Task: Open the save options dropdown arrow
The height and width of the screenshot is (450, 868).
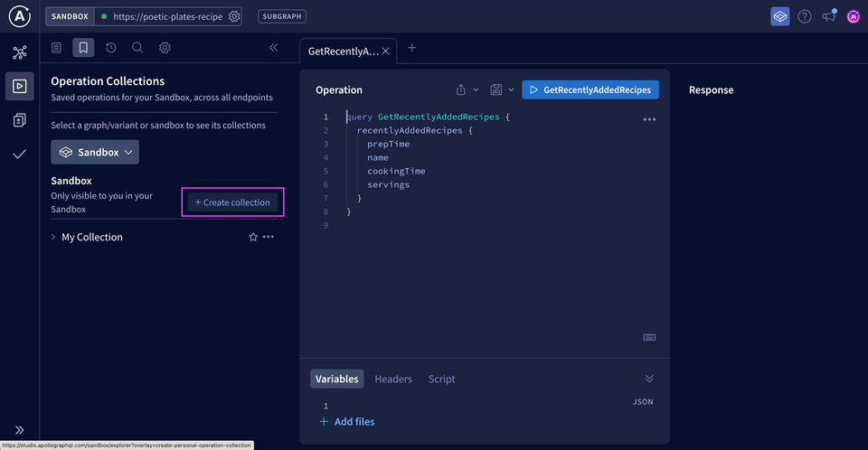Action: point(511,89)
